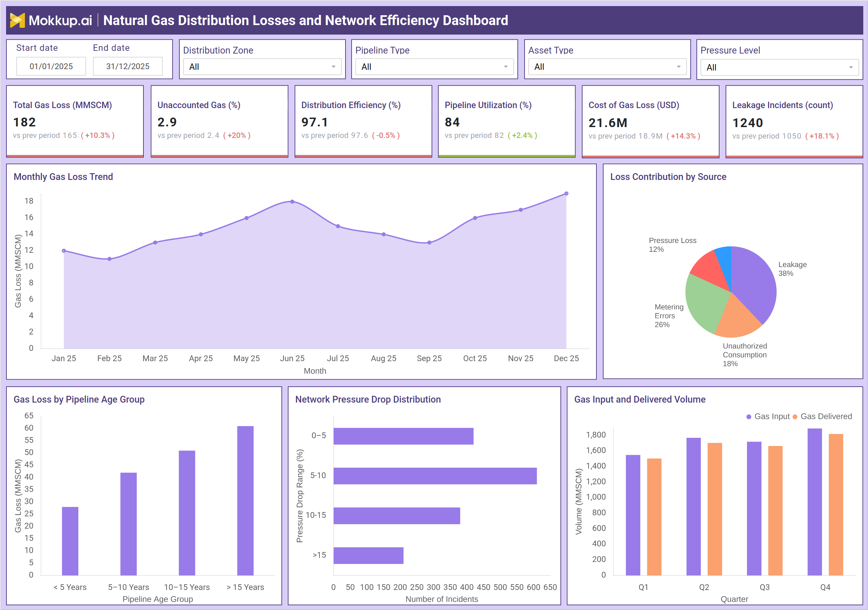This screenshot has width=868, height=610.
Task: Click the dashboard title text
Action: (305, 20)
